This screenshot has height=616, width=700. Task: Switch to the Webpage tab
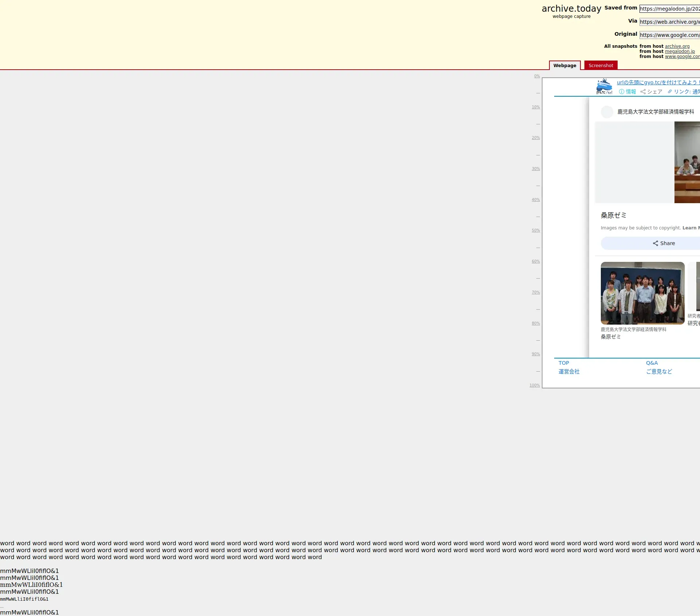(564, 66)
